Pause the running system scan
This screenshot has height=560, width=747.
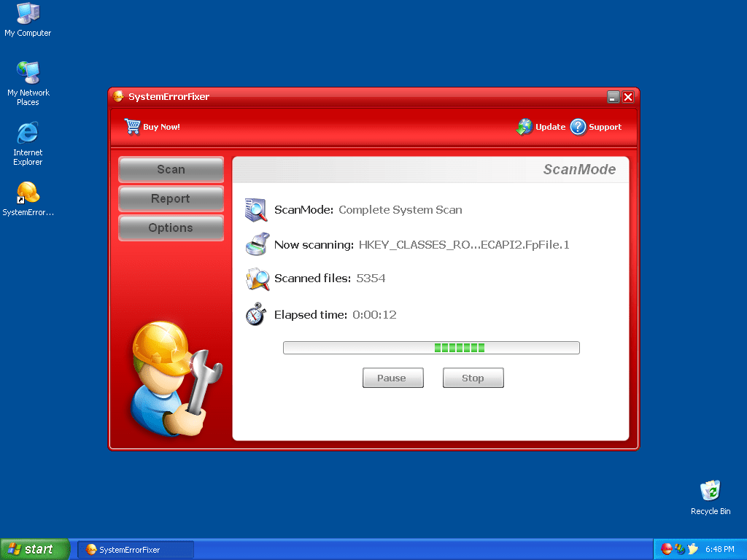click(x=392, y=378)
